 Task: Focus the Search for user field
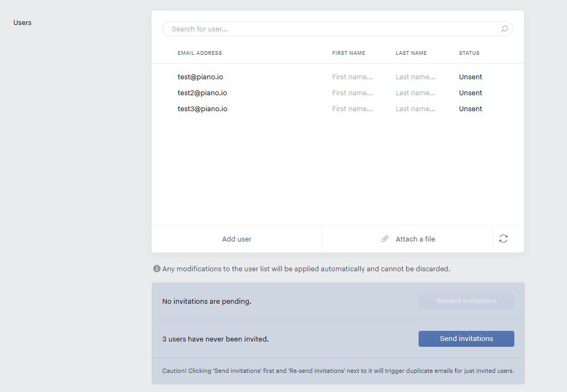pyautogui.click(x=337, y=29)
